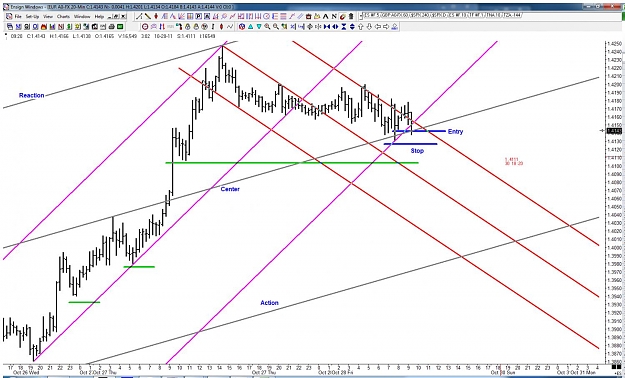
Task: Toggle the red magnet snap tool
Action: [343, 16]
